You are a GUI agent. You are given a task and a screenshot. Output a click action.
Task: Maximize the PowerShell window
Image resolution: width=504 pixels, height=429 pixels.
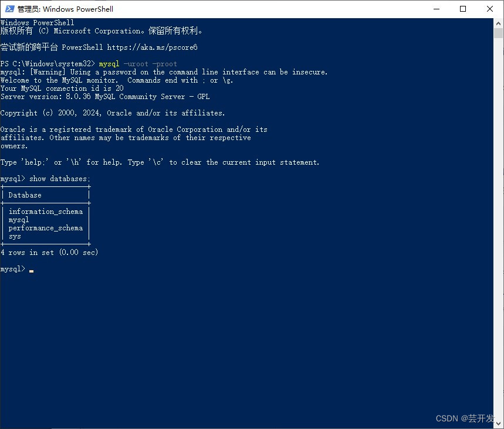pos(463,9)
